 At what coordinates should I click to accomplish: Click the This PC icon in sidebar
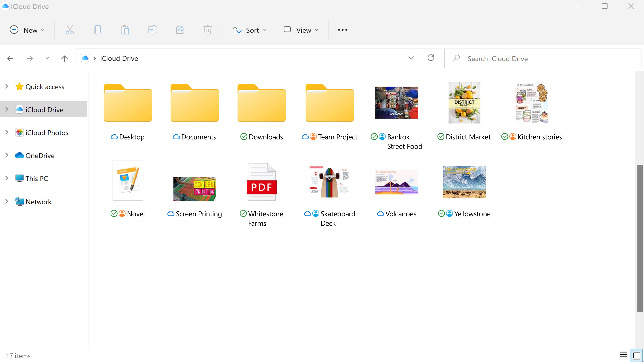click(19, 178)
